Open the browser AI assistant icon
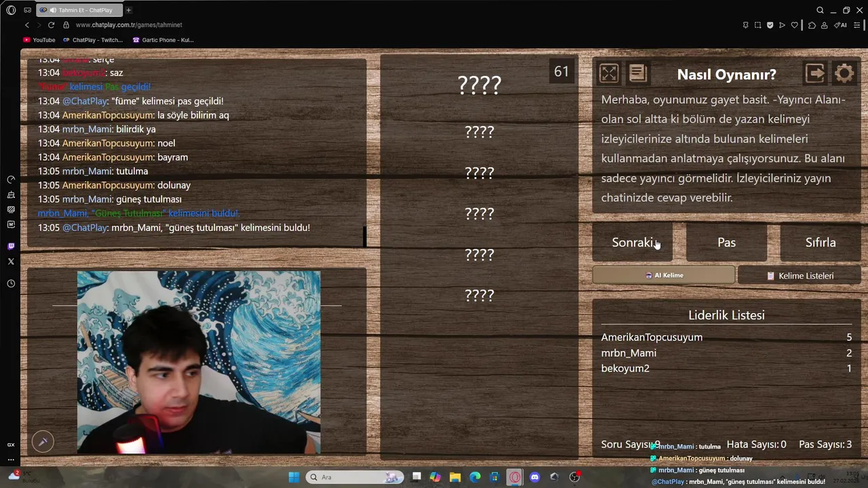This screenshot has height=488, width=868. tap(842, 25)
